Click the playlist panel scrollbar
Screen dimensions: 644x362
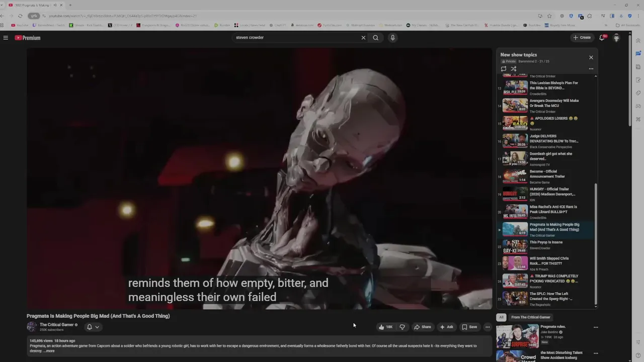[x=596, y=244]
